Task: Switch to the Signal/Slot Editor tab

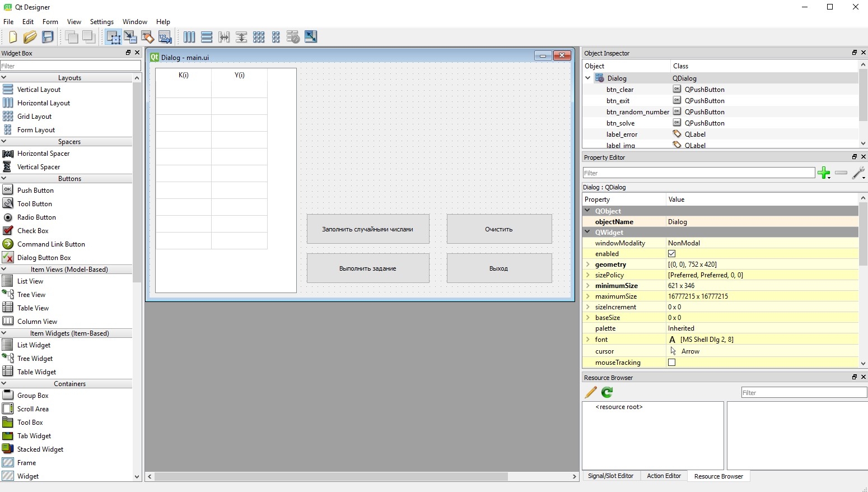Action: [x=610, y=476]
